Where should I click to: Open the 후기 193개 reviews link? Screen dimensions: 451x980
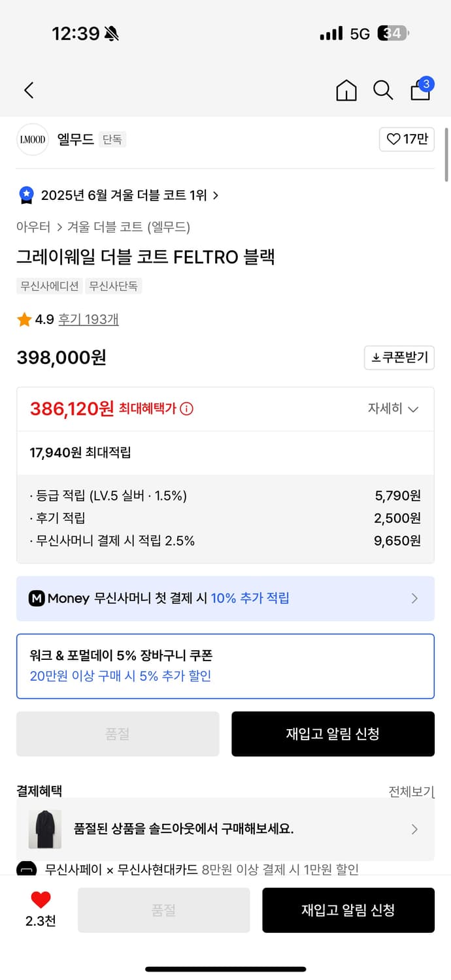pos(88,319)
